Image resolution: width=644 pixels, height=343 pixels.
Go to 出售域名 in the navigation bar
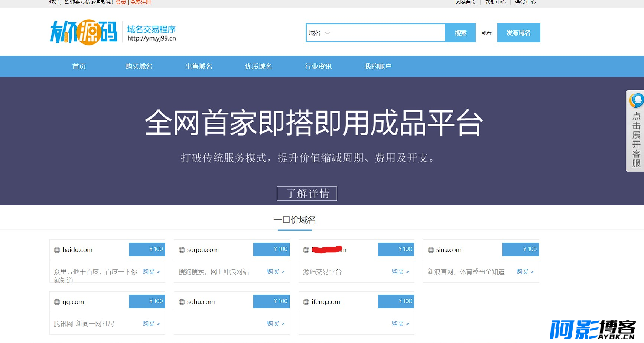tap(199, 67)
